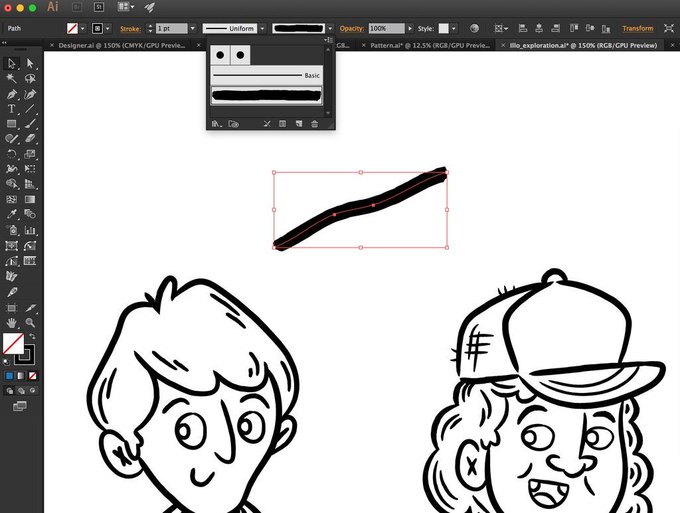Select the Hand tool
Screen dimensions: 680x513
pos(11,323)
